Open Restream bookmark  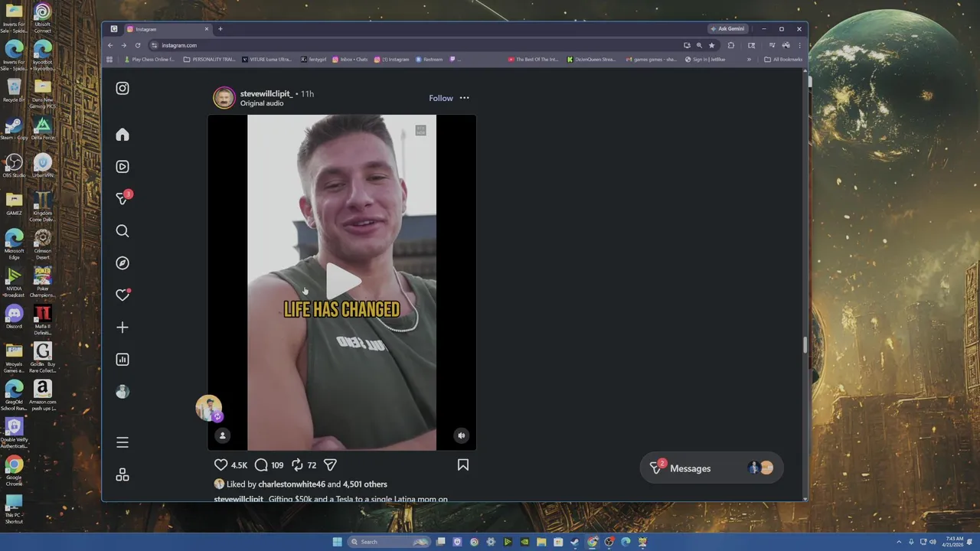coord(429,59)
